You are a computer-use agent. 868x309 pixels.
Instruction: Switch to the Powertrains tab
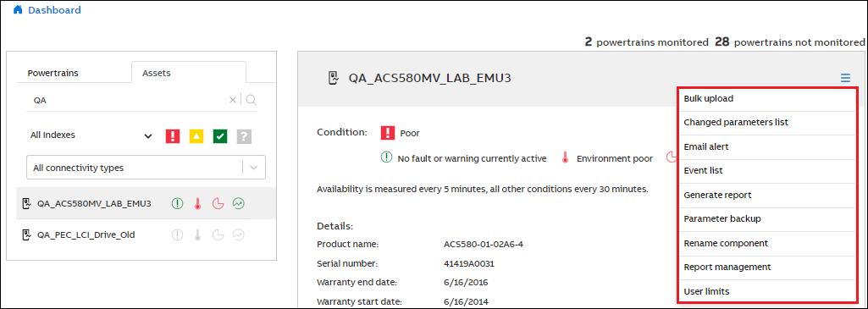click(x=53, y=73)
